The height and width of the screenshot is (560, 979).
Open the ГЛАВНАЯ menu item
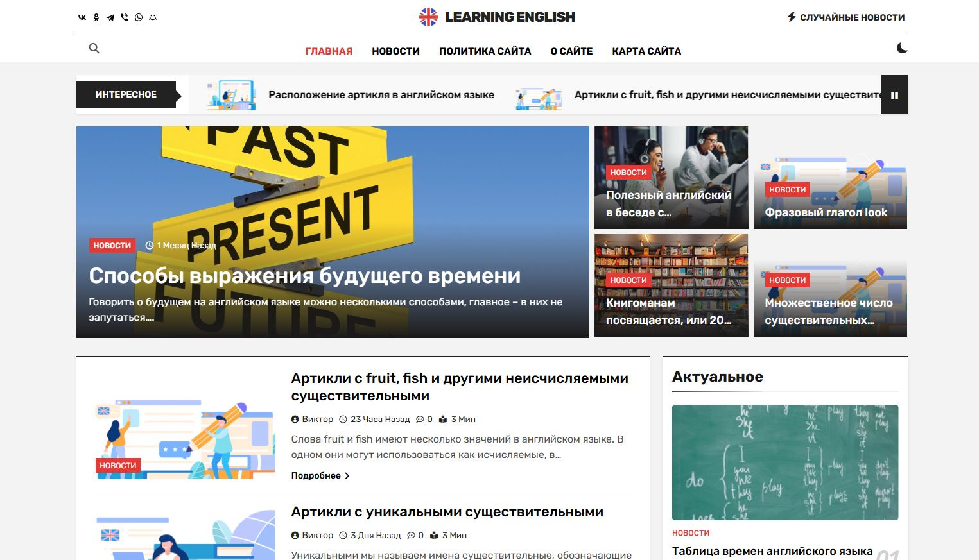[x=329, y=51]
